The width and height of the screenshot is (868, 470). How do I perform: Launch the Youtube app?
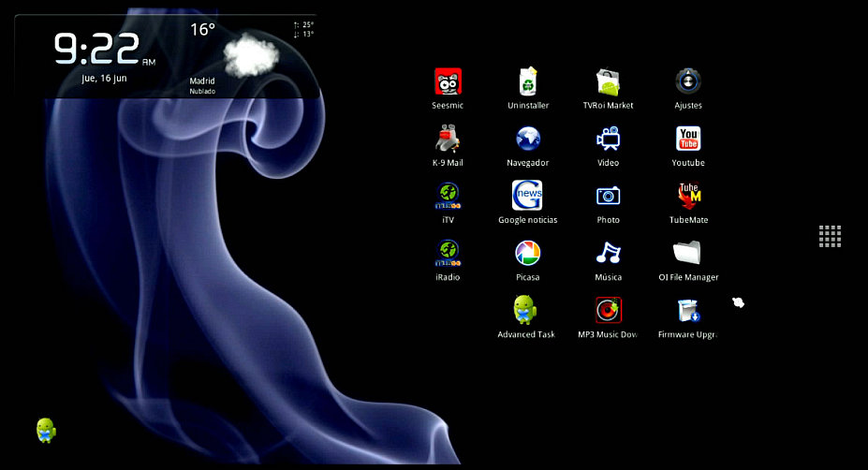tap(688, 139)
